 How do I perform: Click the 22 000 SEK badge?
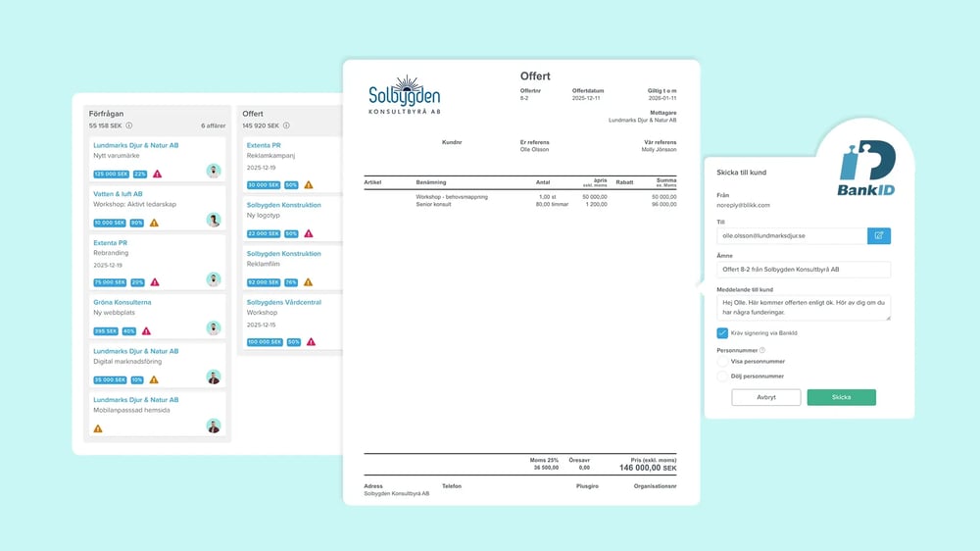point(263,233)
